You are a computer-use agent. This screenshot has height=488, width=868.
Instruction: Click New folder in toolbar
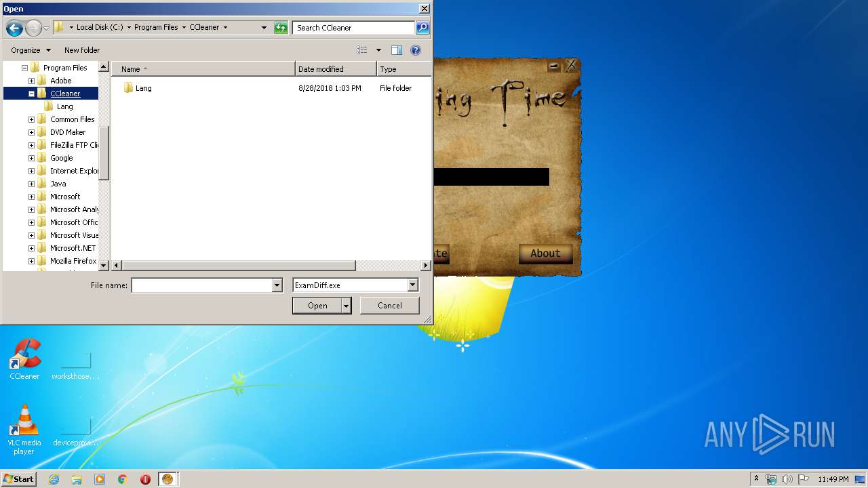(82, 50)
